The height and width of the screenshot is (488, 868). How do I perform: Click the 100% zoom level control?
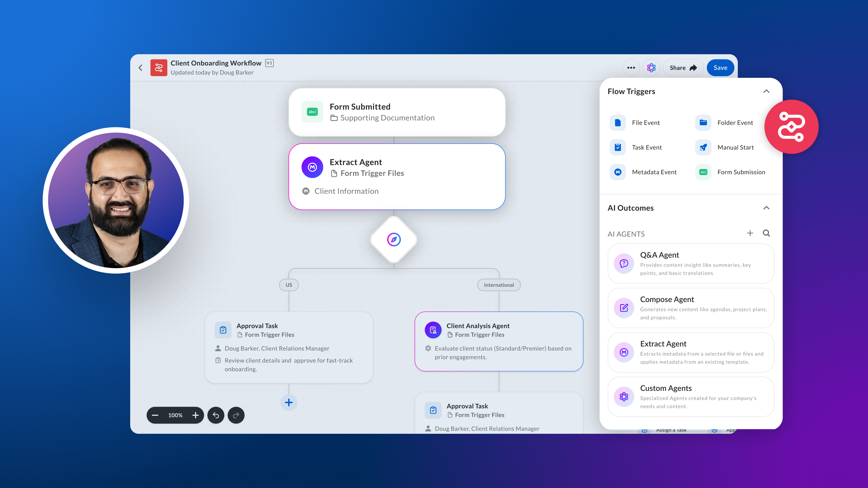(x=175, y=415)
